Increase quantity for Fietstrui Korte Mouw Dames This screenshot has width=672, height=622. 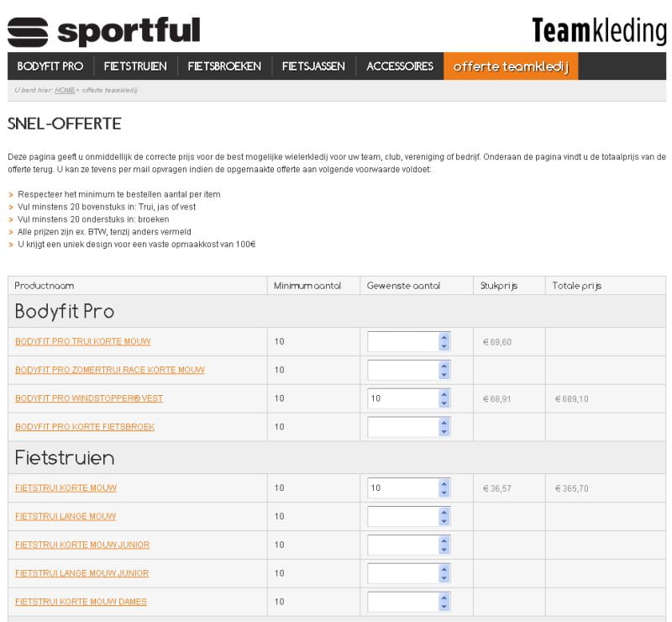pyautogui.click(x=444, y=597)
